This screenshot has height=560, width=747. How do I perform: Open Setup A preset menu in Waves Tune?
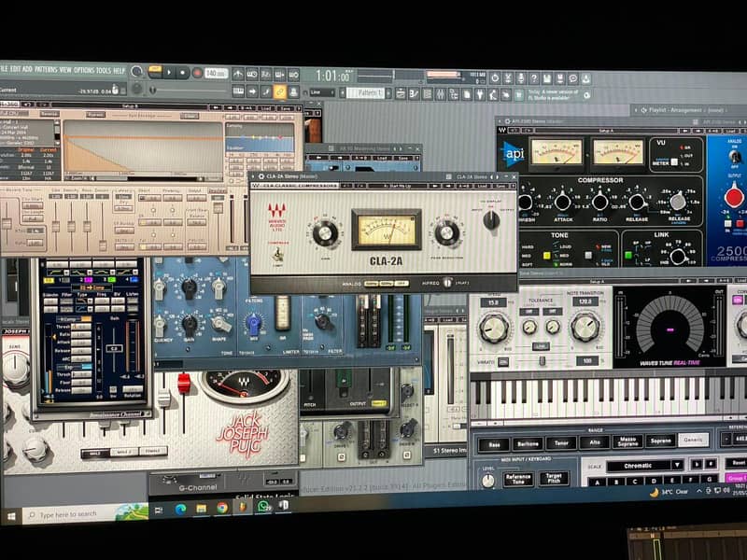[599, 281]
